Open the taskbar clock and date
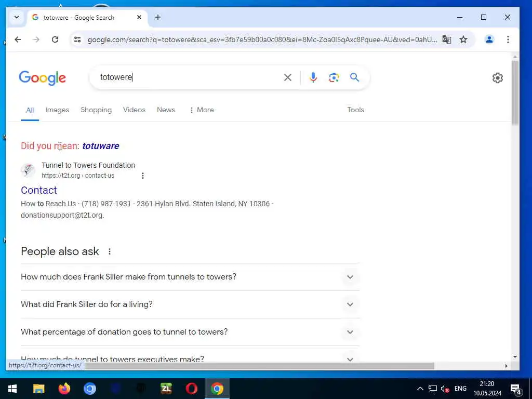Viewport: 532px width, 399px height. (487, 389)
